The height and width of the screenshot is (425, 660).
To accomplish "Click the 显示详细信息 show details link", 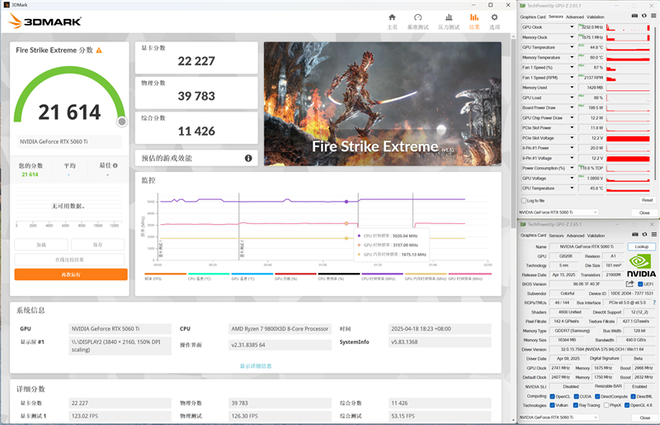I will point(256,366).
